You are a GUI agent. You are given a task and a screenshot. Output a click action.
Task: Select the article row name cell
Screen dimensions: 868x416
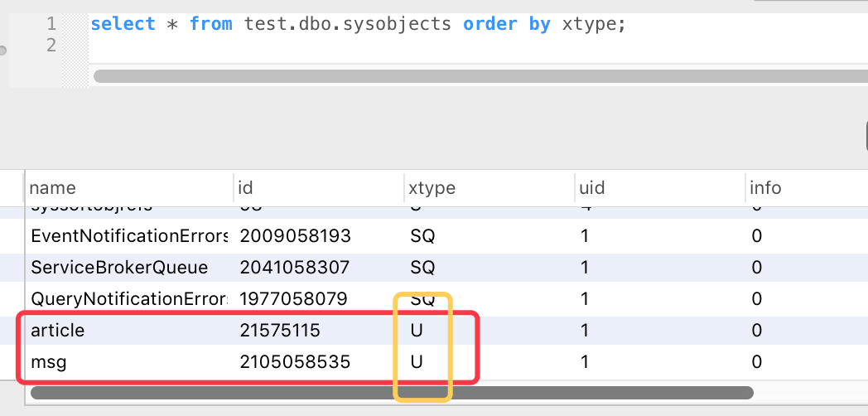pos(58,331)
